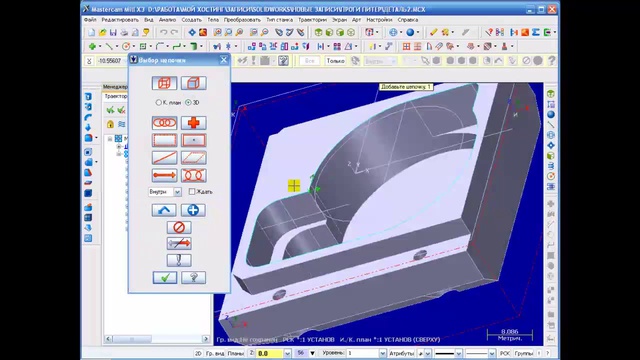Click the color swatch showing 56
The width and height of the screenshot is (640, 360).
coord(301,353)
